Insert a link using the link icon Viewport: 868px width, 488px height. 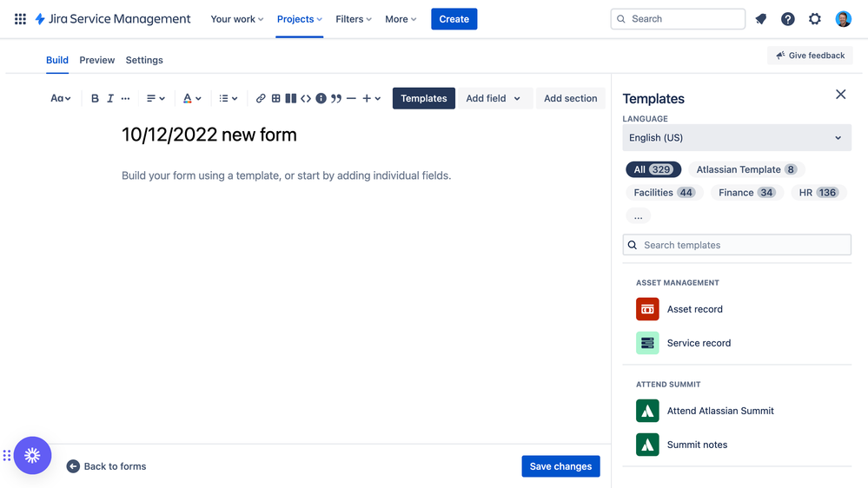click(x=260, y=98)
